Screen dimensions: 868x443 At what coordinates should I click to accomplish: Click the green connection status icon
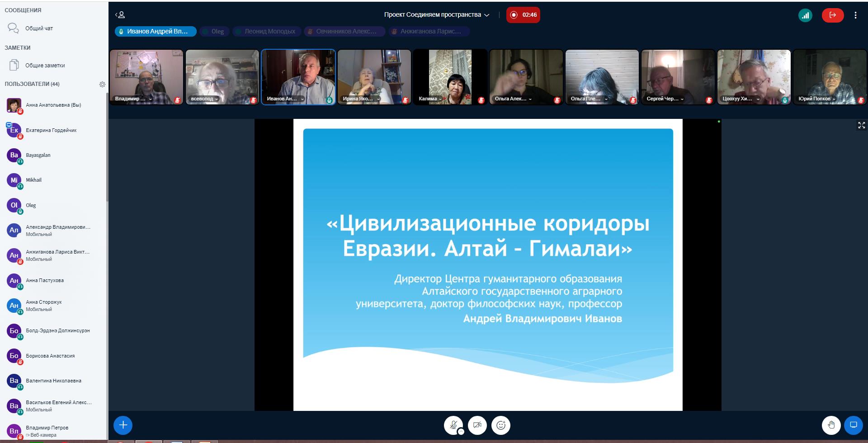pyautogui.click(x=805, y=15)
